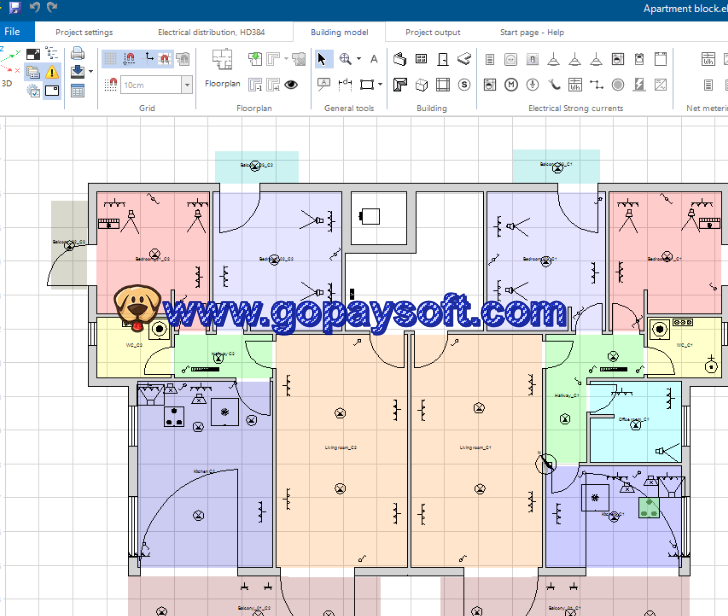
Task: Switch to Project settings tab
Action: 84,32
